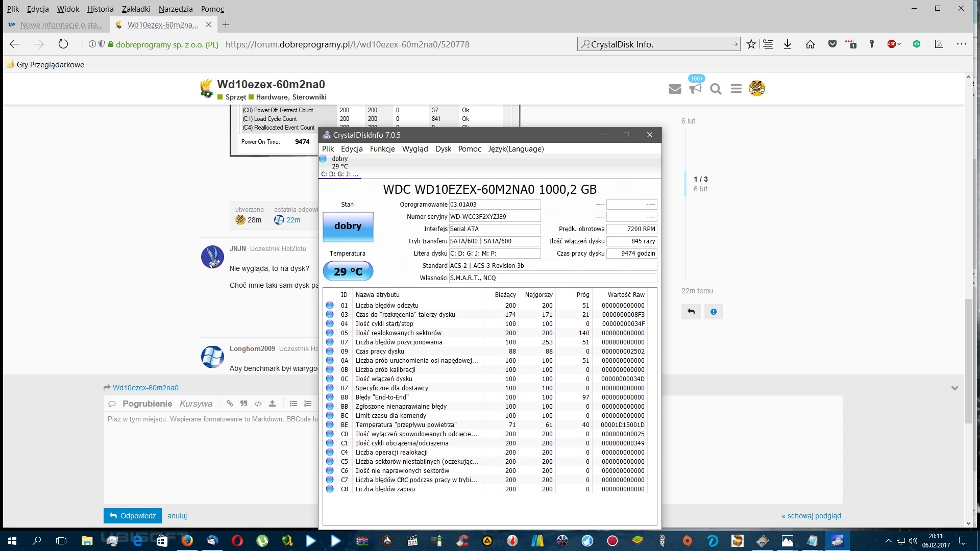The height and width of the screenshot is (551, 980).
Task: Open CrystalDiskInfo Edycja menu
Action: [x=352, y=149]
